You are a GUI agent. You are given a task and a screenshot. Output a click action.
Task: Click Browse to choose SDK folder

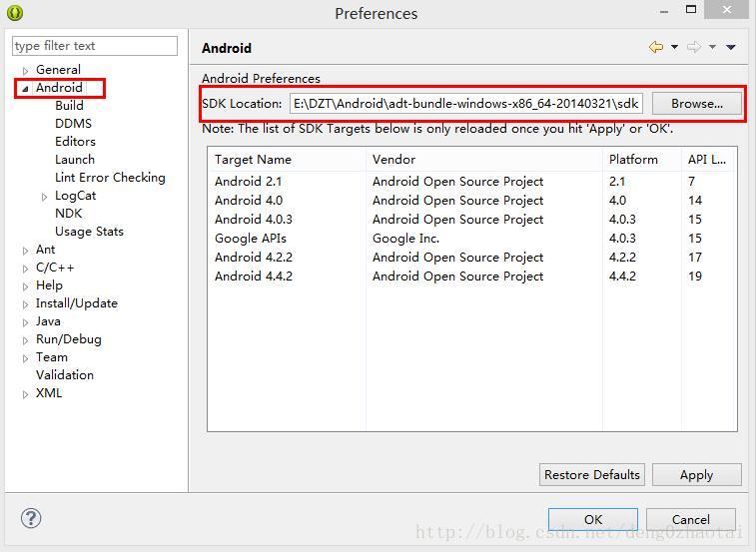(697, 104)
